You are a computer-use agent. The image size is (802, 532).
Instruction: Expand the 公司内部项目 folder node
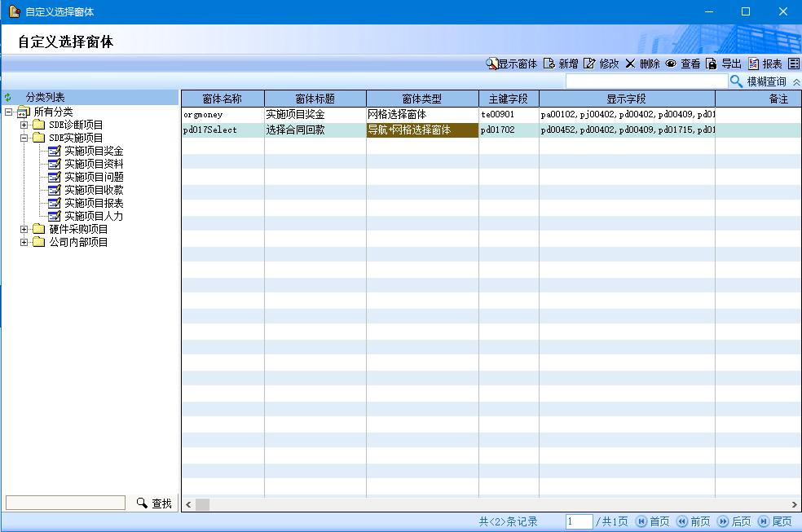[x=24, y=242]
